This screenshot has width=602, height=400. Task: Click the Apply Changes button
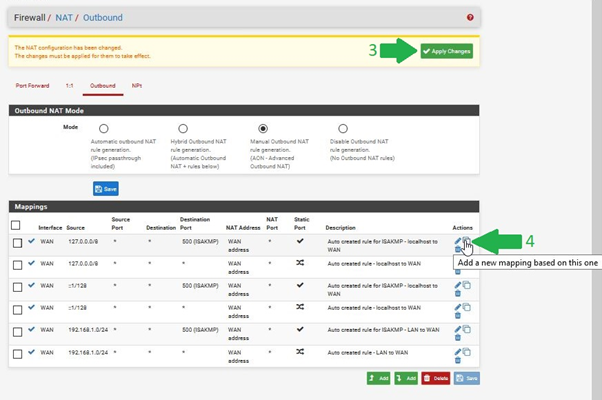pyautogui.click(x=446, y=50)
